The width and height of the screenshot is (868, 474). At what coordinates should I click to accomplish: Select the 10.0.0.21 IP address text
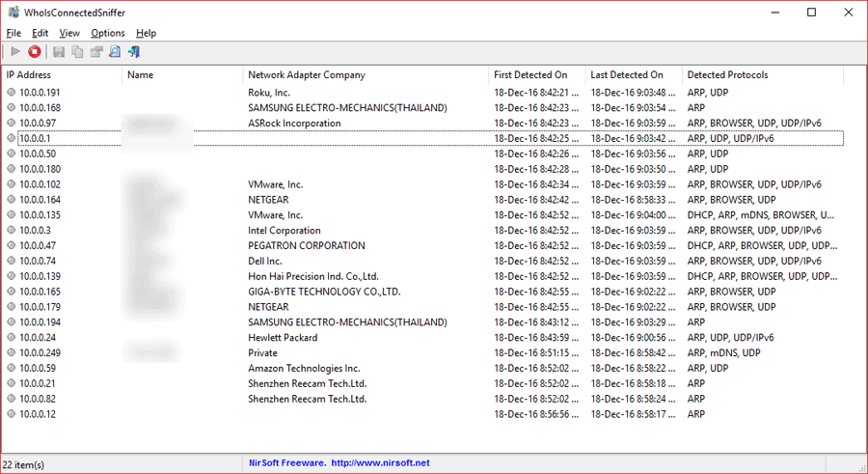[38, 383]
